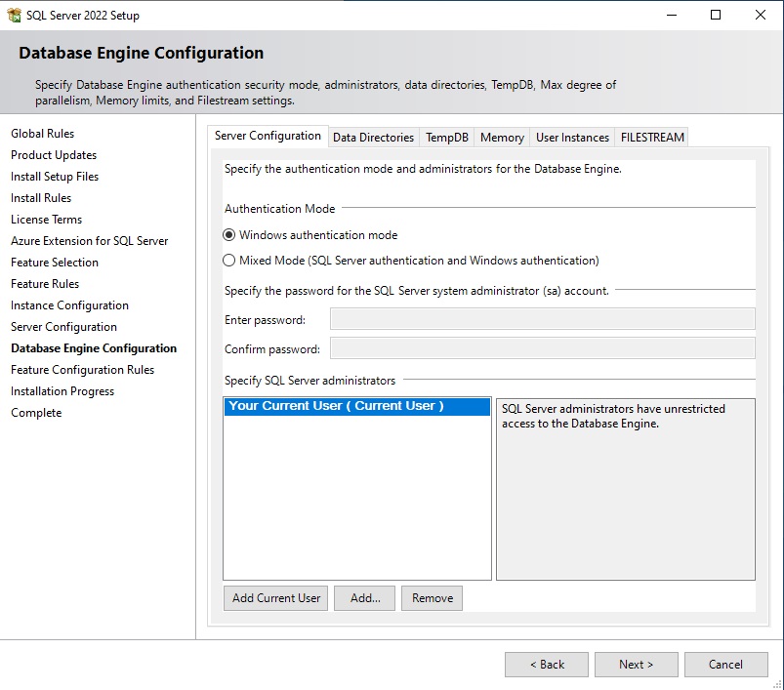Open the User Instances tab
This screenshot has height=690, width=784.
(x=572, y=138)
